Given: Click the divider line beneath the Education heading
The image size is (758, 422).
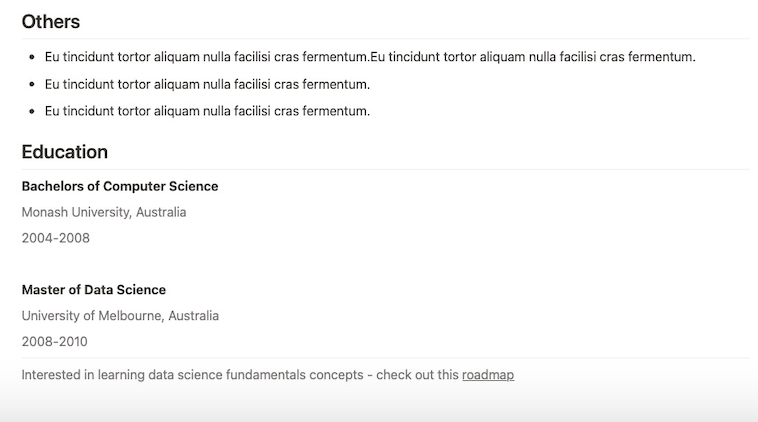Looking at the screenshot, I should pyautogui.click(x=385, y=170).
